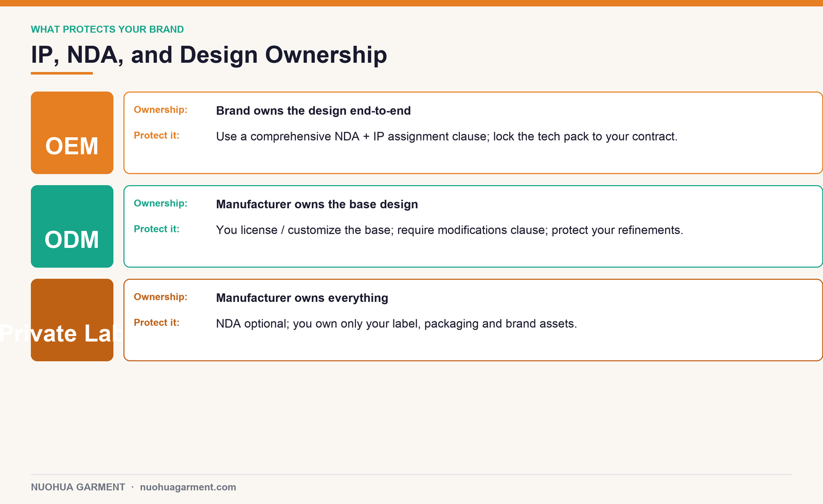The width and height of the screenshot is (823, 504).
Task: Click the ODM card's 'Protect it:' label
Action: click(156, 229)
